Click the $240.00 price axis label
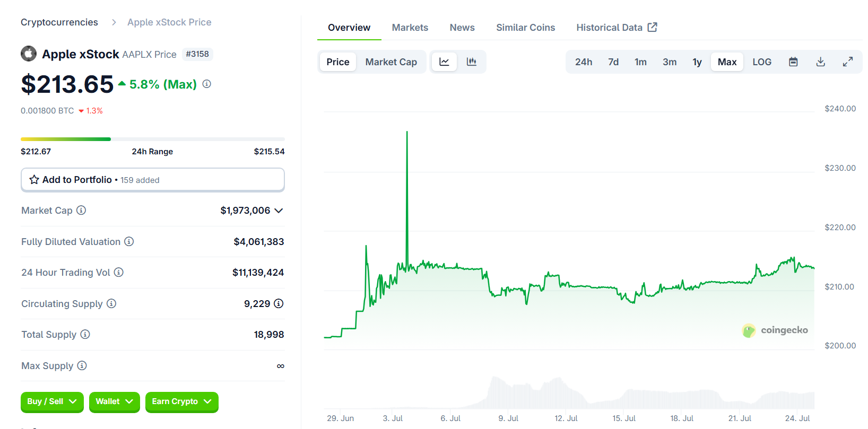The height and width of the screenshot is (429, 868). (x=840, y=109)
